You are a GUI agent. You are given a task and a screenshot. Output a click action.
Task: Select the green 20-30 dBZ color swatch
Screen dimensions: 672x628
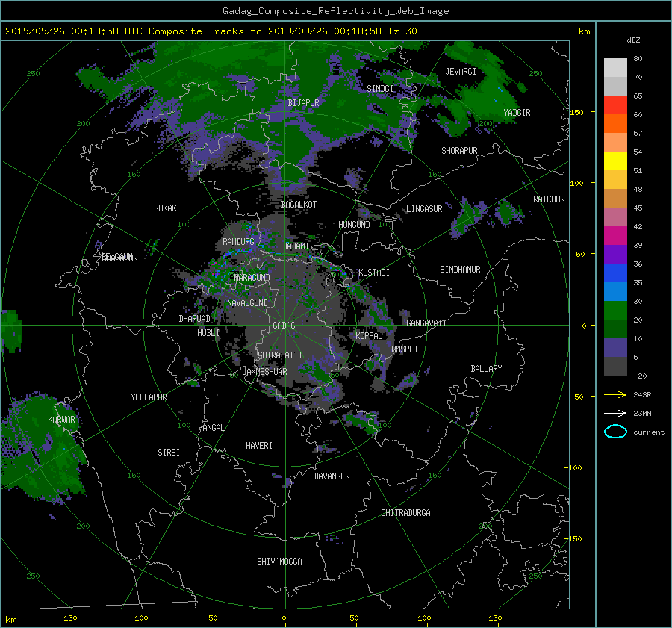coord(615,311)
